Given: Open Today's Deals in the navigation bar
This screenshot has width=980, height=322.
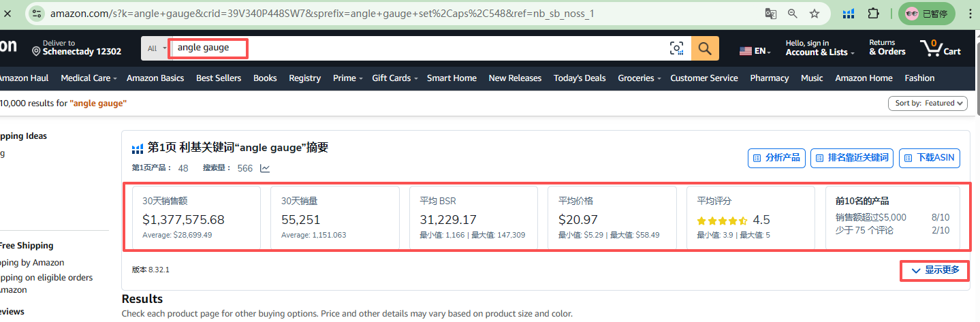Looking at the screenshot, I should (x=580, y=78).
